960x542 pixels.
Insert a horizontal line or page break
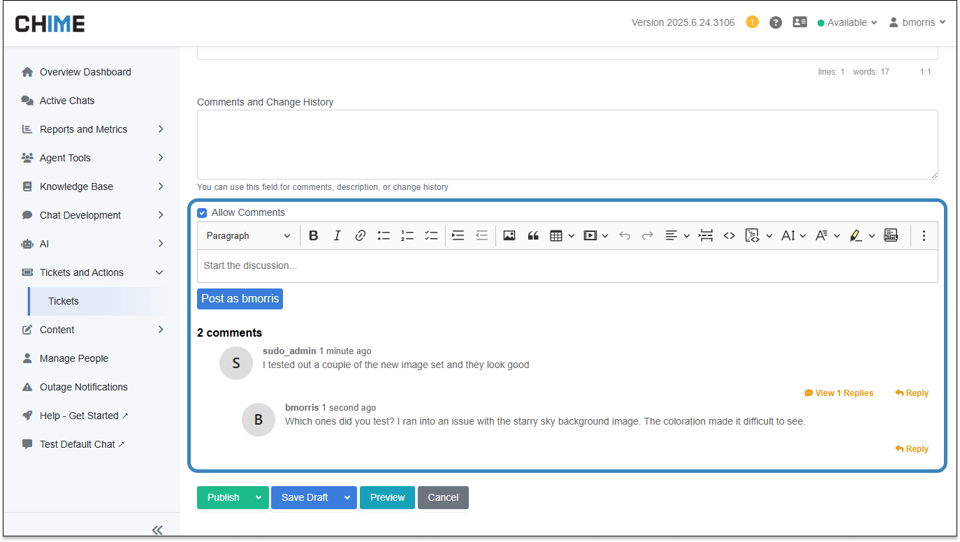(x=705, y=236)
